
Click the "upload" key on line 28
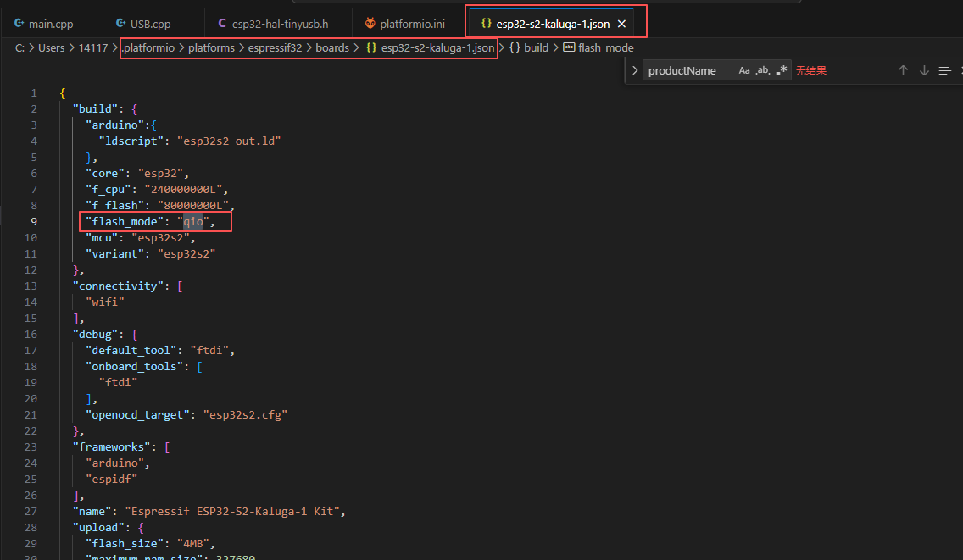click(98, 528)
